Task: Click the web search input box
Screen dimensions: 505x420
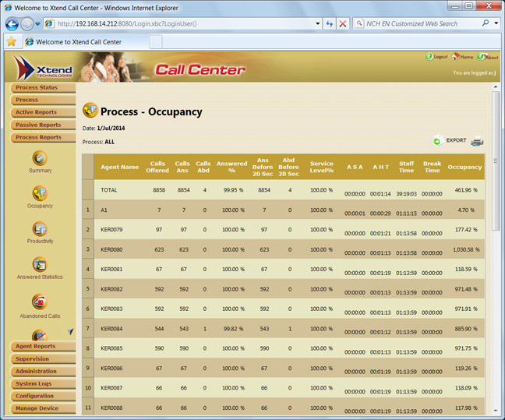Action: 422,23
